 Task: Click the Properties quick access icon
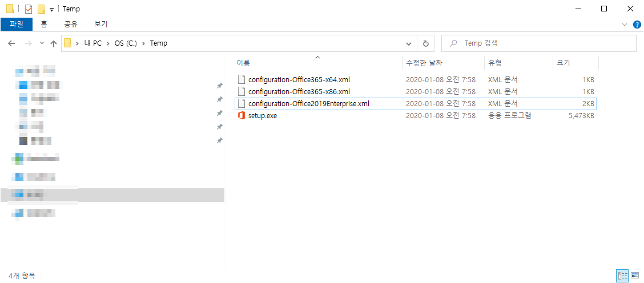[x=29, y=9]
